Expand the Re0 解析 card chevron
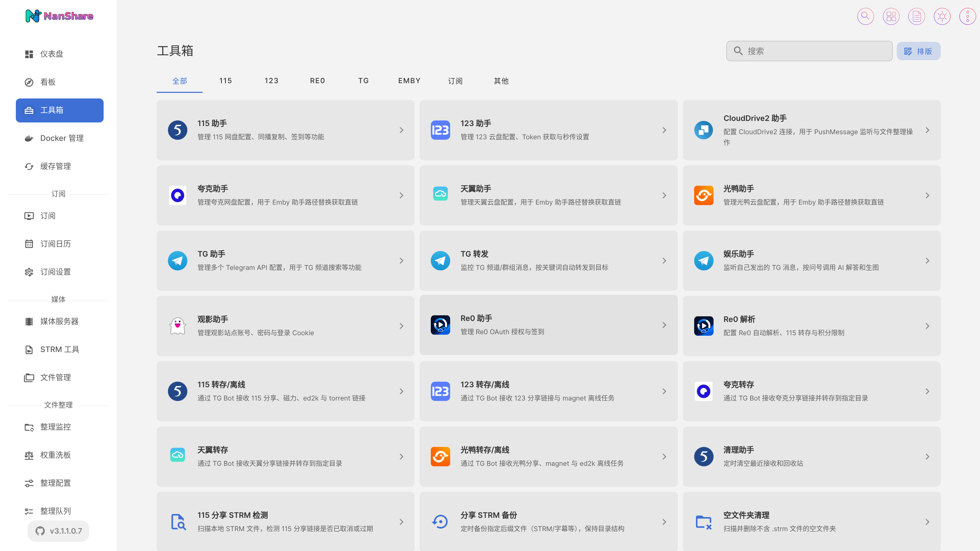The width and height of the screenshot is (980, 551). point(927,326)
